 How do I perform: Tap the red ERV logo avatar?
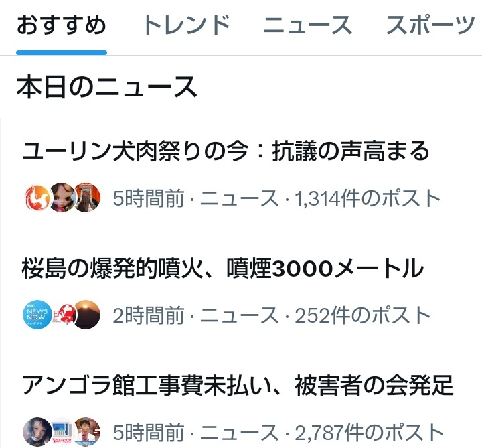64,315
